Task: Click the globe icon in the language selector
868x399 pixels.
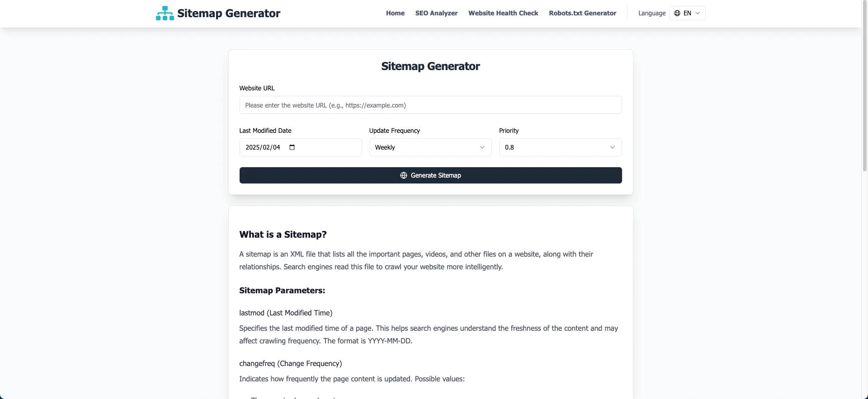Action: (677, 13)
